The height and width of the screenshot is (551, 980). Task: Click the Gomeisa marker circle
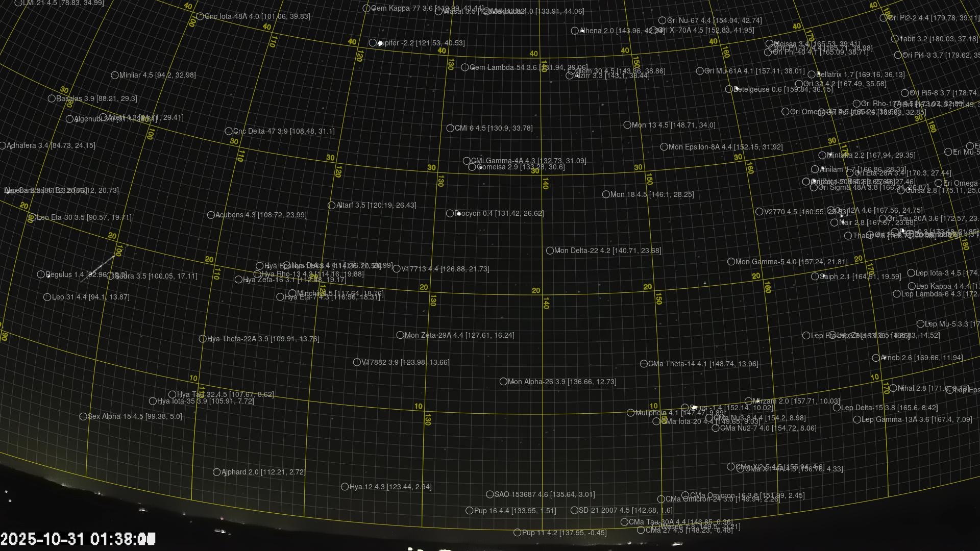472,167
